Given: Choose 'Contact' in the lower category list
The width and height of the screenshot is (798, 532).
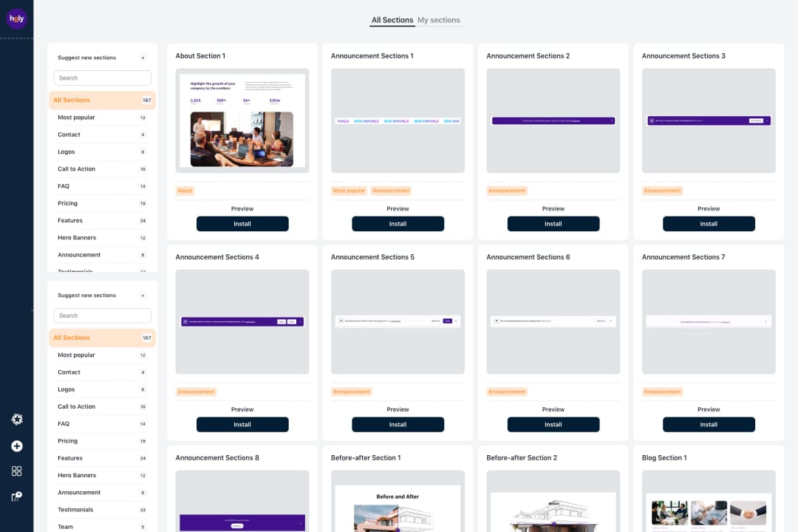Looking at the screenshot, I should 102,372.
